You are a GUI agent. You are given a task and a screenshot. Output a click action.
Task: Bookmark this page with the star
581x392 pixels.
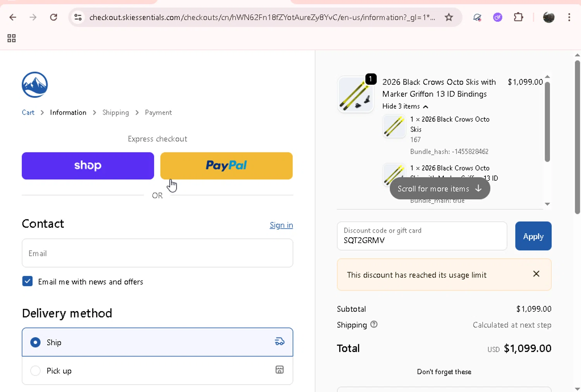[449, 17]
